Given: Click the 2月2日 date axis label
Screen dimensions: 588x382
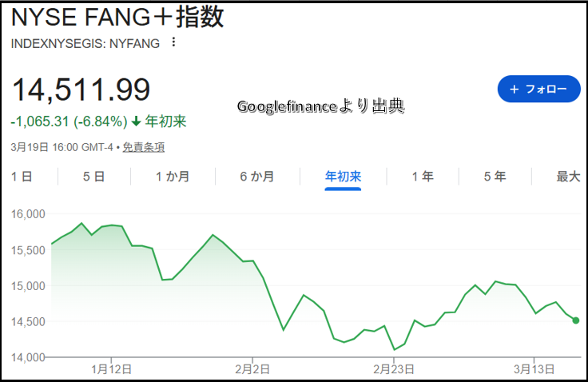Looking at the screenshot, I should [x=252, y=368].
